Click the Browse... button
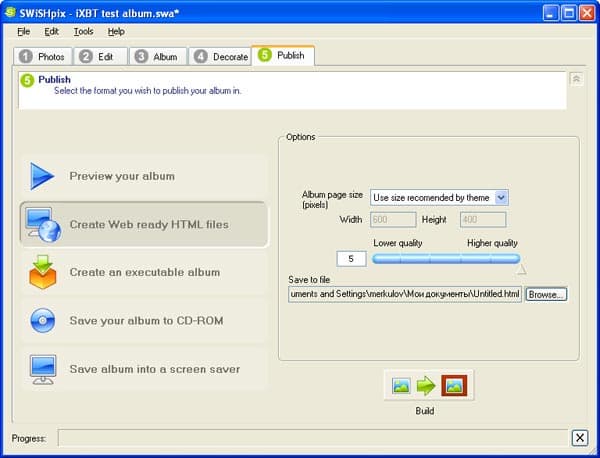This screenshot has width=600, height=458. point(546,295)
